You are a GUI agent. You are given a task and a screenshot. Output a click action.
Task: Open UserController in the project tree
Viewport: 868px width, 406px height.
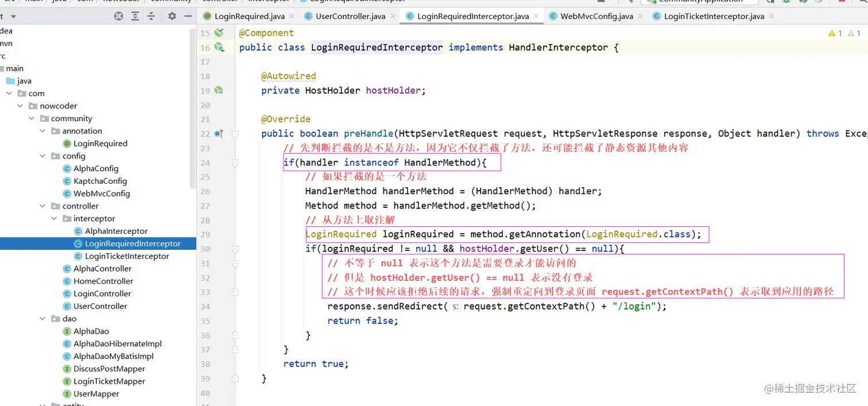(x=100, y=306)
